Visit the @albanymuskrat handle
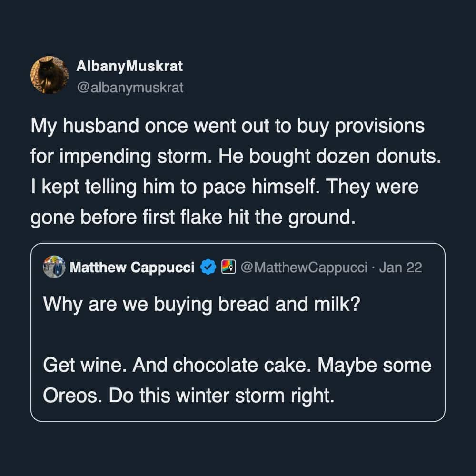 coord(130,88)
